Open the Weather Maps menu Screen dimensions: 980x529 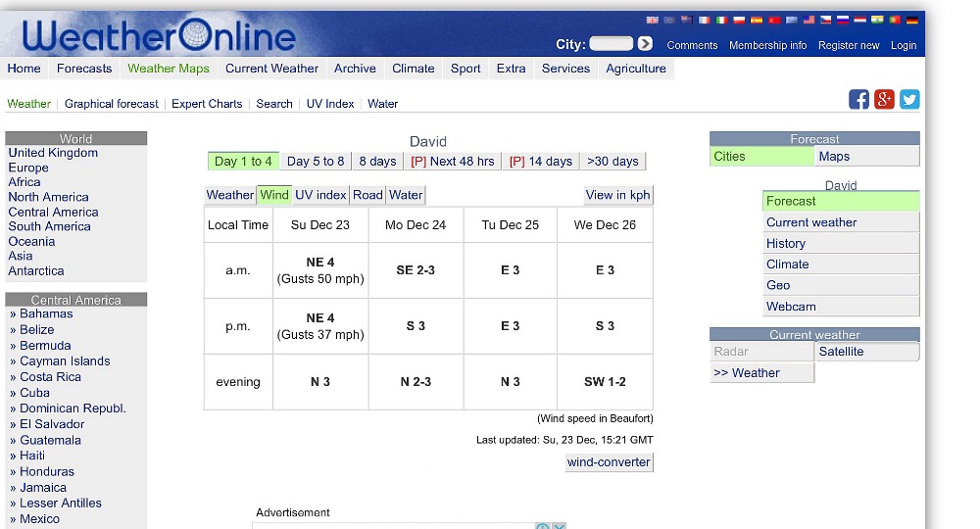pyautogui.click(x=168, y=69)
